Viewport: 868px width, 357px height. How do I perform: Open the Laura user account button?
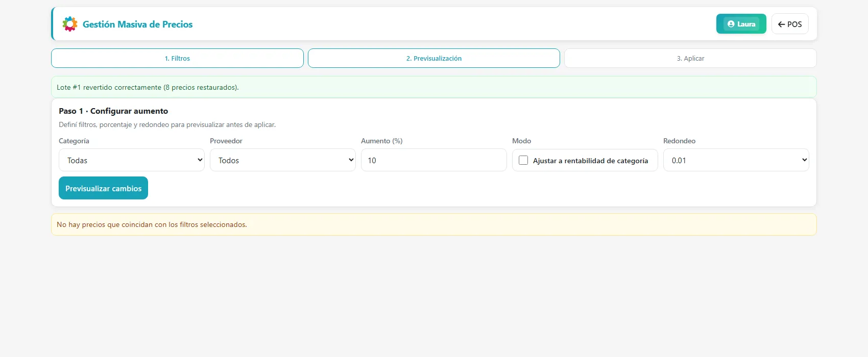pyautogui.click(x=741, y=24)
